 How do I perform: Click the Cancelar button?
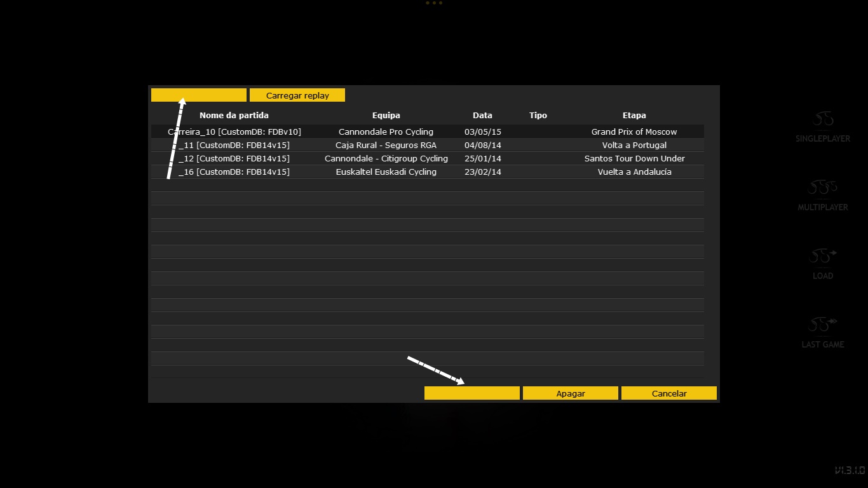(669, 393)
